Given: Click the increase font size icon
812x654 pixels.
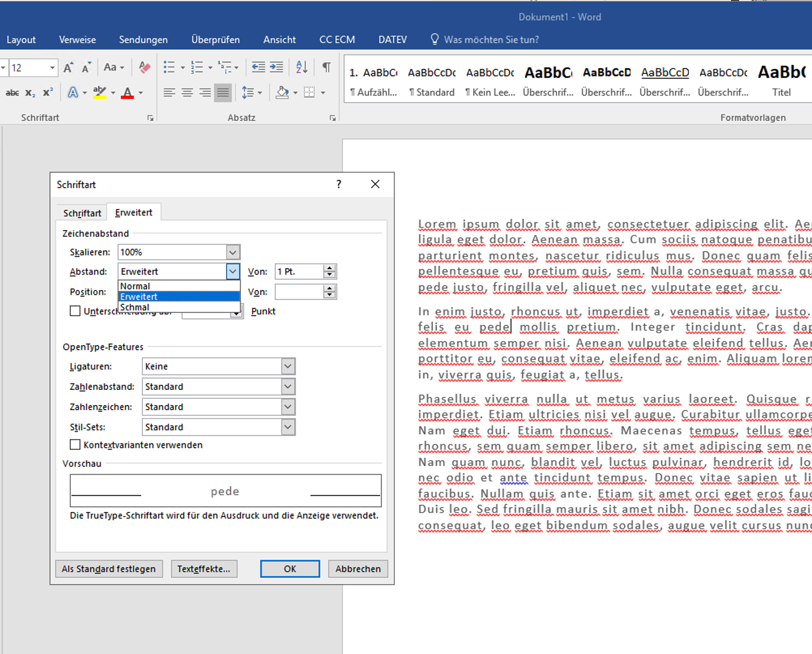Looking at the screenshot, I should pyautogui.click(x=68, y=67).
